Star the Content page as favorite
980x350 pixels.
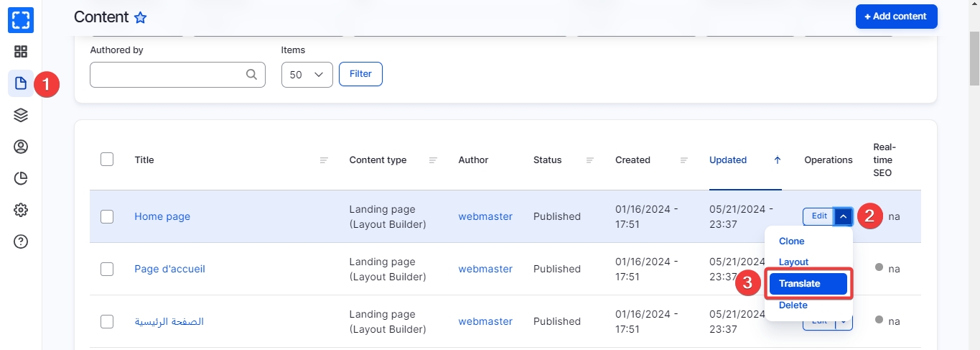[x=141, y=17]
